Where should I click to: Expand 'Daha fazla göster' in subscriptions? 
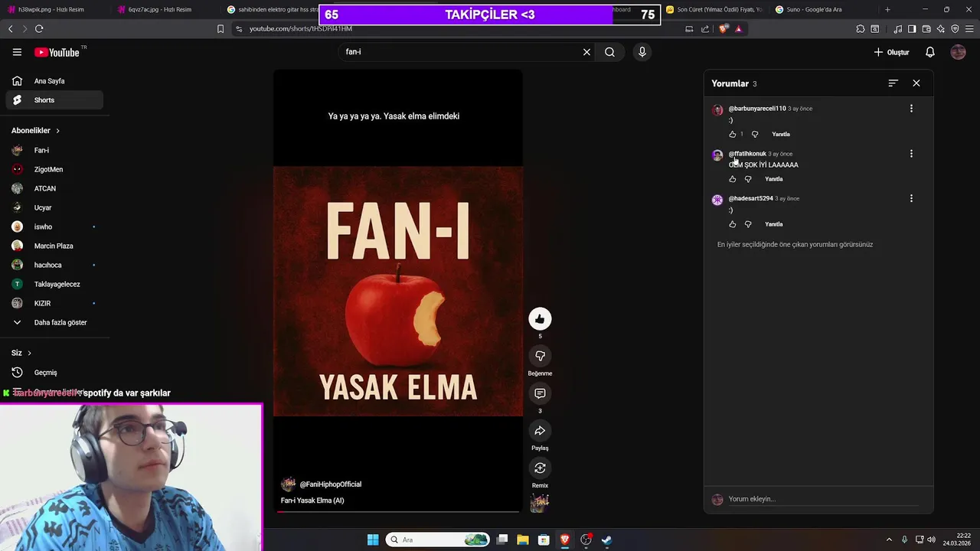coord(54,322)
